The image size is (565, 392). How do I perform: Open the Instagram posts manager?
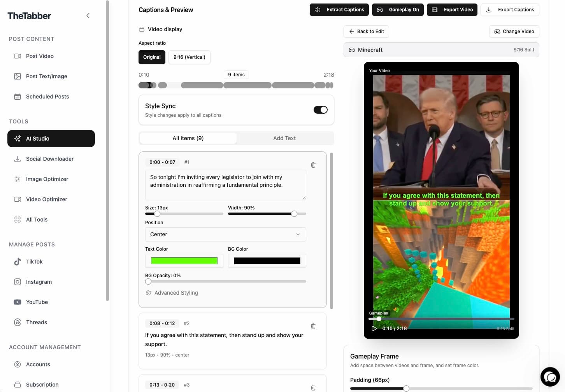click(39, 282)
